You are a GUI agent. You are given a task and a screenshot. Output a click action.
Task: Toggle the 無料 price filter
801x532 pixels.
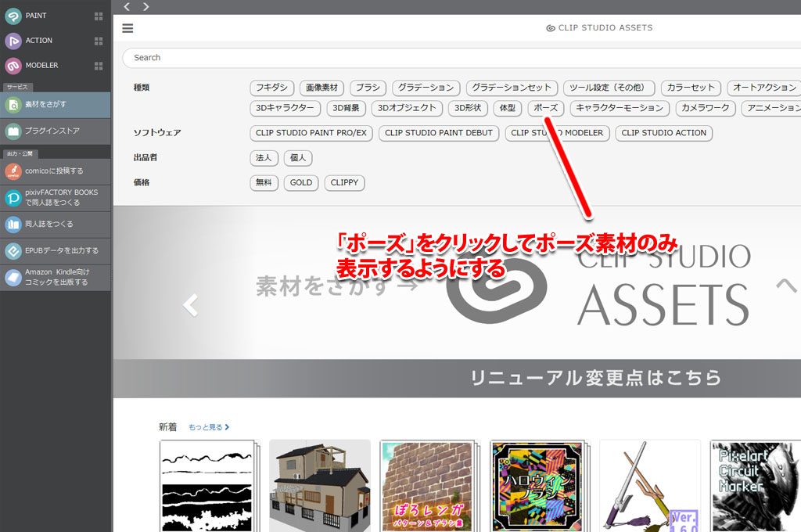tap(264, 183)
